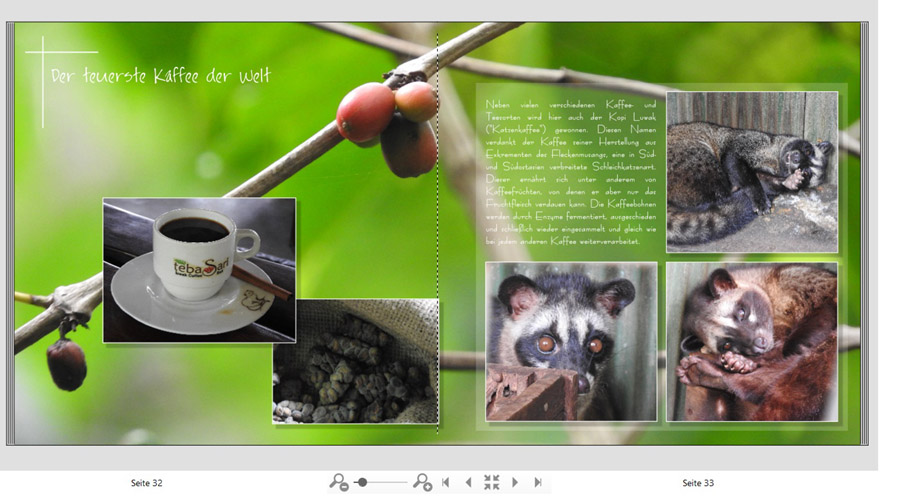This screenshot has width=900, height=499.
Task: Click the Seite 32 label
Action: click(146, 483)
